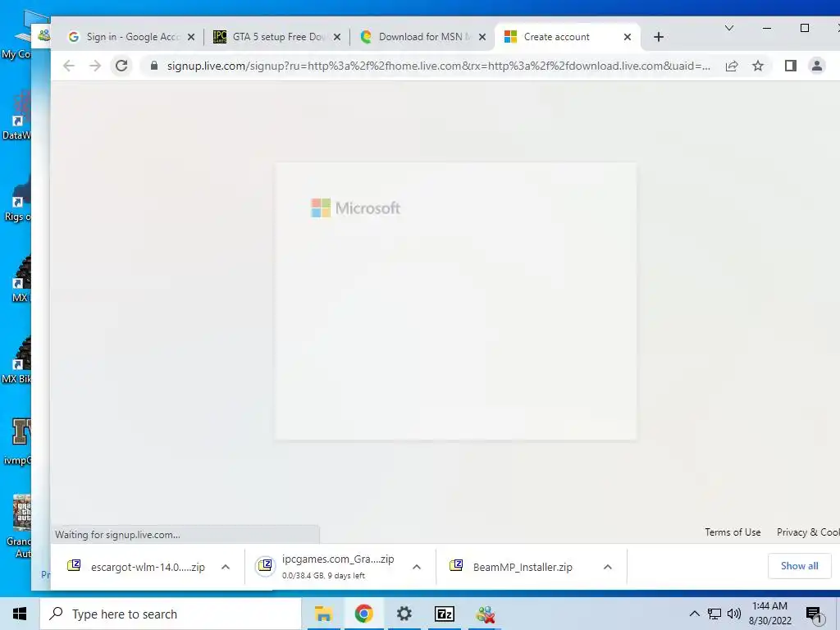Open the ipcgames.com_Gra zip download item
The image size is (840, 630).
point(329,567)
